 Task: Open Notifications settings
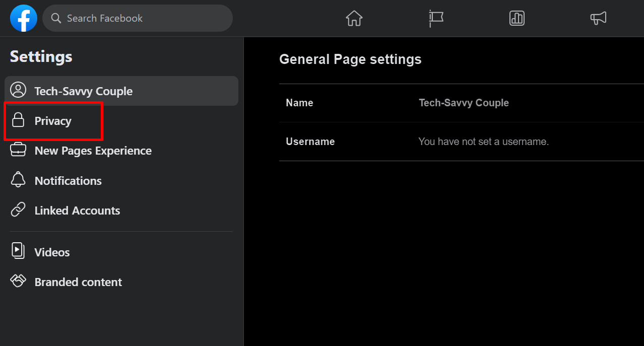pyautogui.click(x=68, y=180)
